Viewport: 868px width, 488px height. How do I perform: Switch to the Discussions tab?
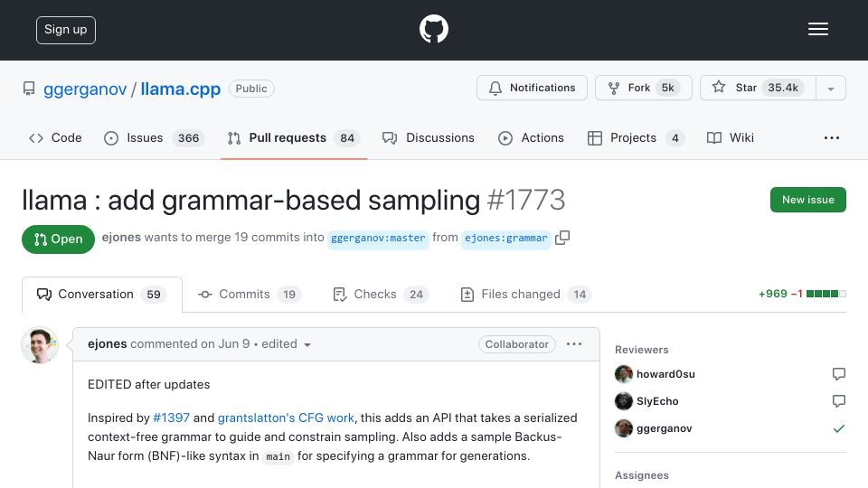tap(429, 137)
